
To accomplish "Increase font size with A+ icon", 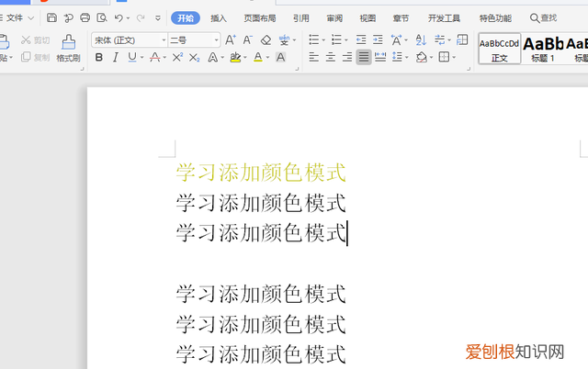I will (x=231, y=39).
